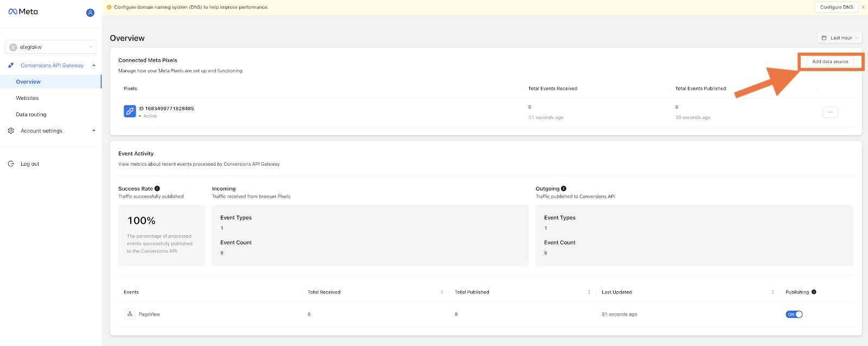Click the Success Rate label
The height and width of the screenshot is (346, 868).
click(x=136, y=188)
